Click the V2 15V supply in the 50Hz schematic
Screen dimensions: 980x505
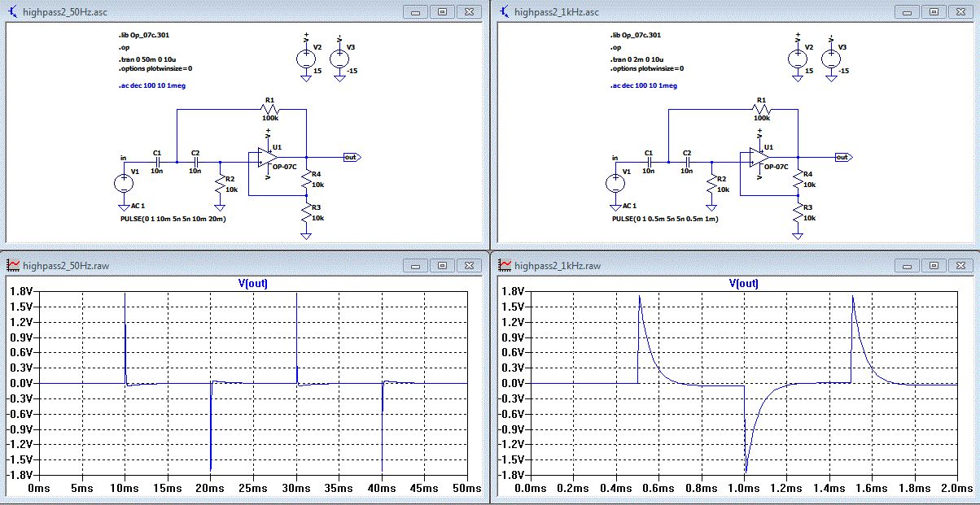(305, 59)
